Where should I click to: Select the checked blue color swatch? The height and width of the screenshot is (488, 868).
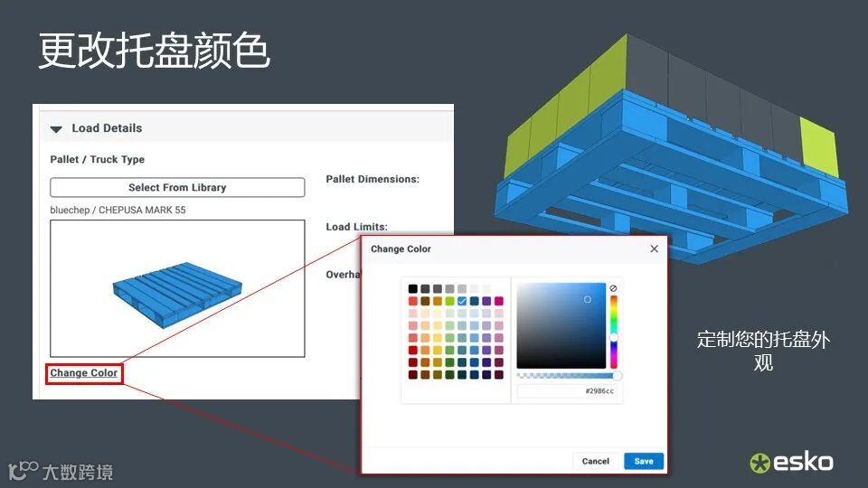pos(462,301)
